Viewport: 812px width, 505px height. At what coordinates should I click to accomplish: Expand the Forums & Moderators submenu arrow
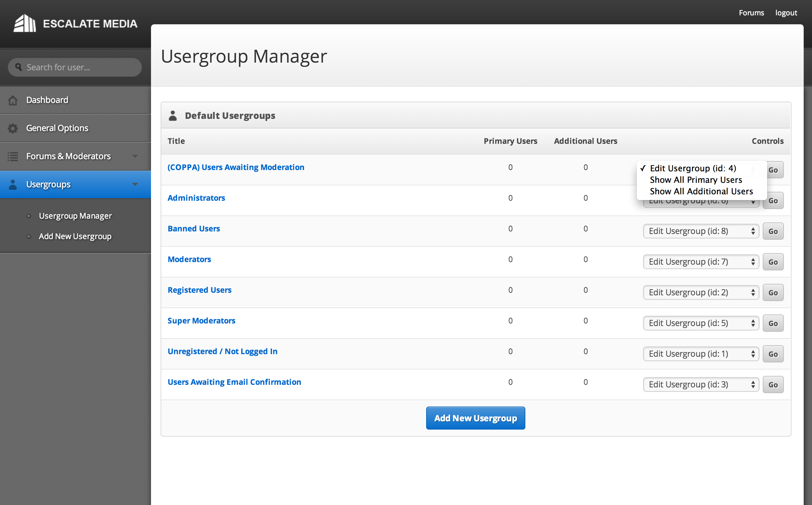(x=135, y=156)
